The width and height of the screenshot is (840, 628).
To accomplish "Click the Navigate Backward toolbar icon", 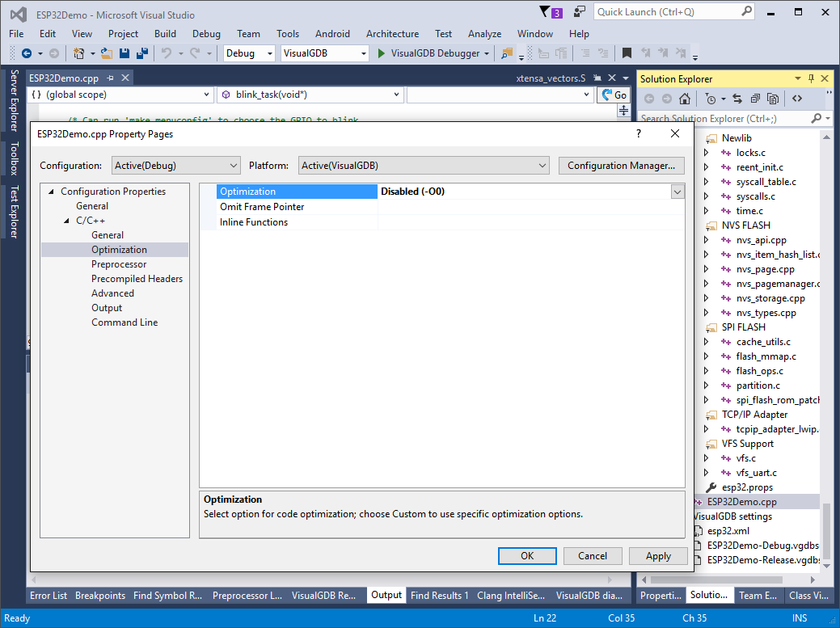I will pos(26,53).
